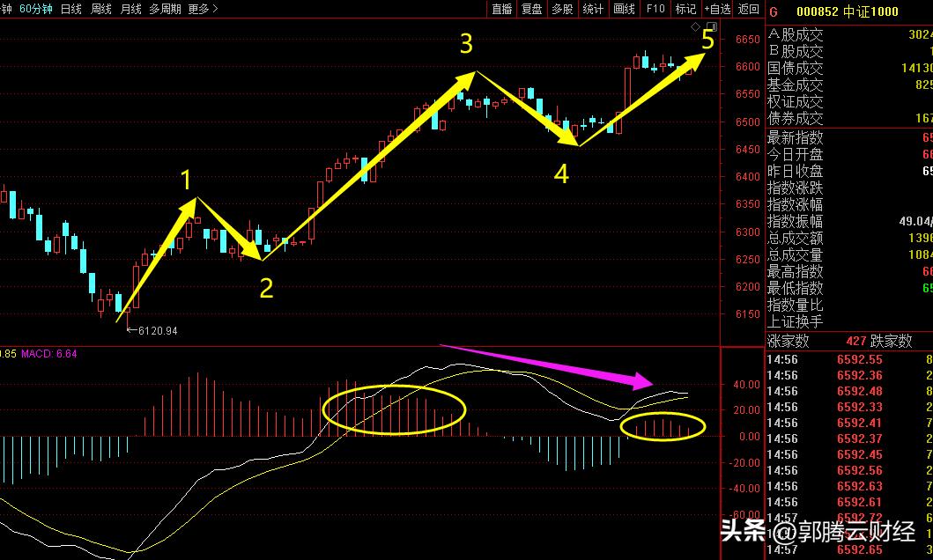Image resolution: width=933 pixels, height=560 pixels.
Task: Click the 6120.94 low price label
Action: (158, 330)
